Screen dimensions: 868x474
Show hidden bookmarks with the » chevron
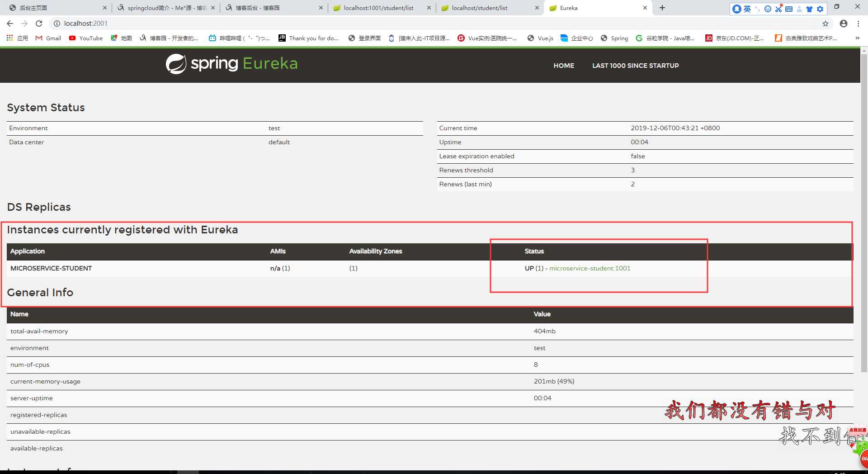click(857, 38)
